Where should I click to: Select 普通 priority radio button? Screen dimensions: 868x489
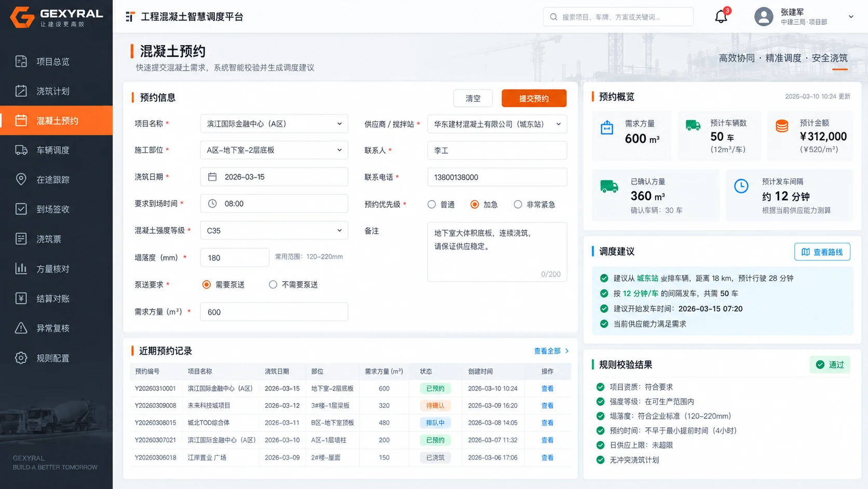pyautogui.click(x=431, y=204)
